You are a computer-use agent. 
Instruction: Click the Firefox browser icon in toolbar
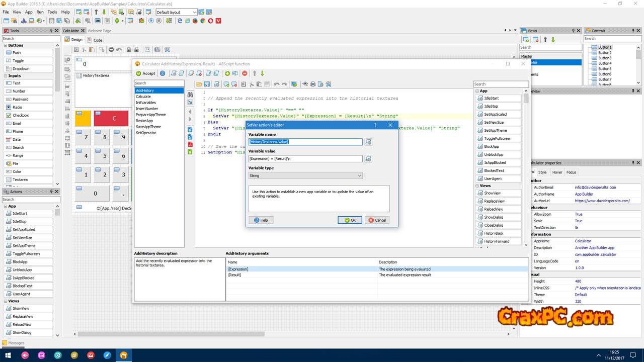pyautogui.click(x=195, y=21)
